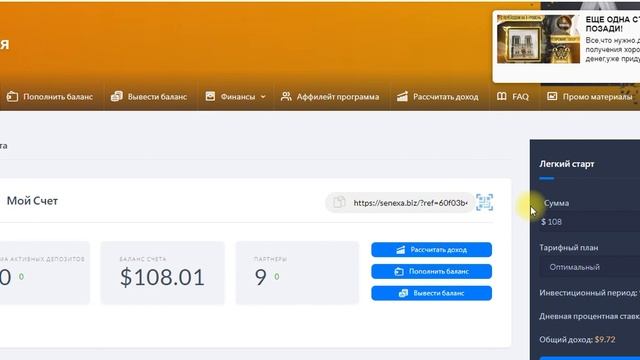
Task: Click blue Пополнить баланс button
Action: tap(431, 271)
